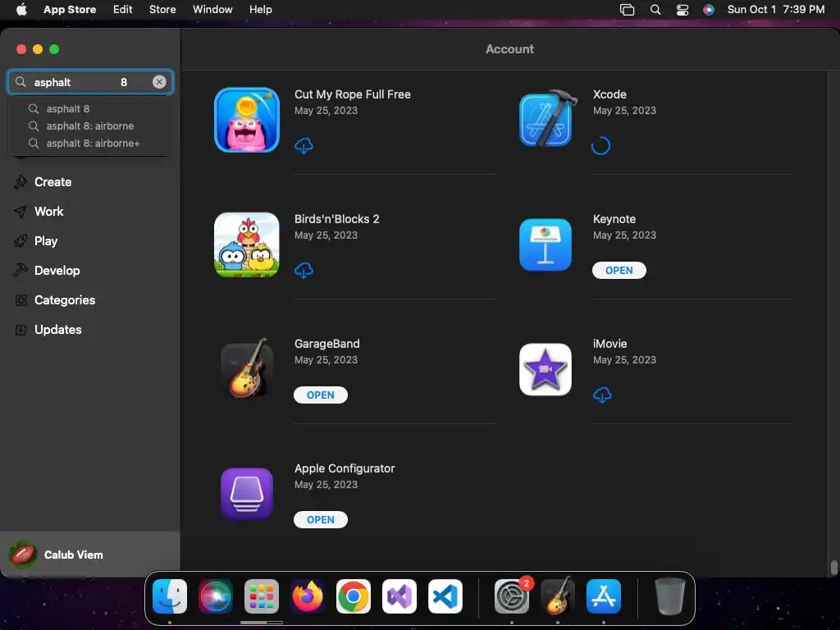
Task: Open the Apple menu
Action: pos(21,10)
